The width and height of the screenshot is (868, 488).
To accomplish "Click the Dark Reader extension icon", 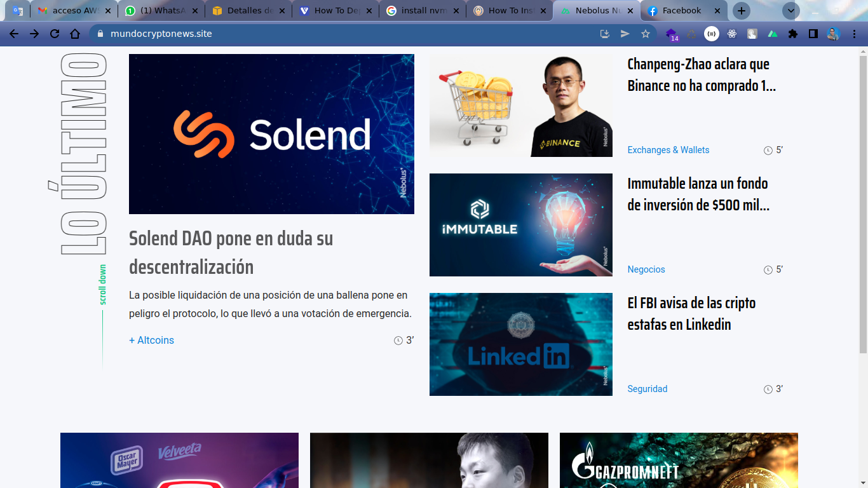I will [x=814, y=33].
